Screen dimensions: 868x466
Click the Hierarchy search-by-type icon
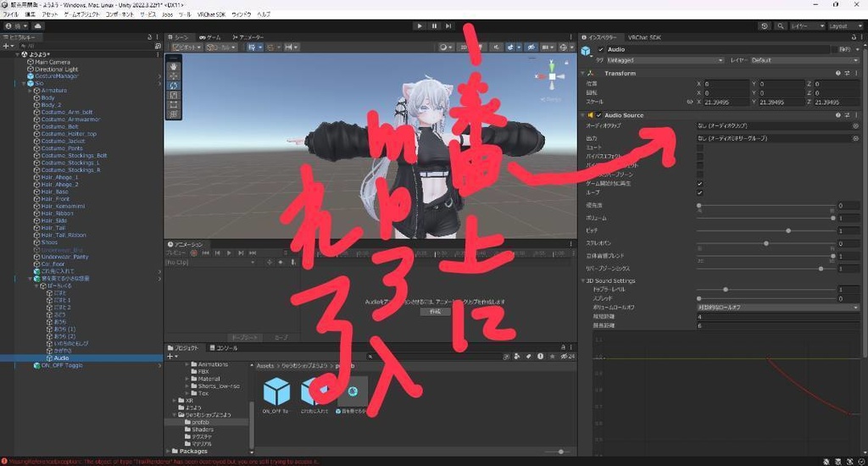pyautogui.click(x=158, y=46)
